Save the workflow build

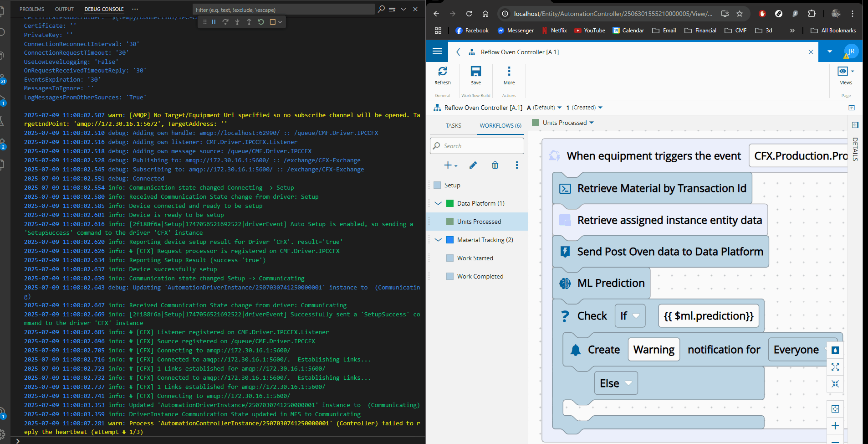(475, 75)
